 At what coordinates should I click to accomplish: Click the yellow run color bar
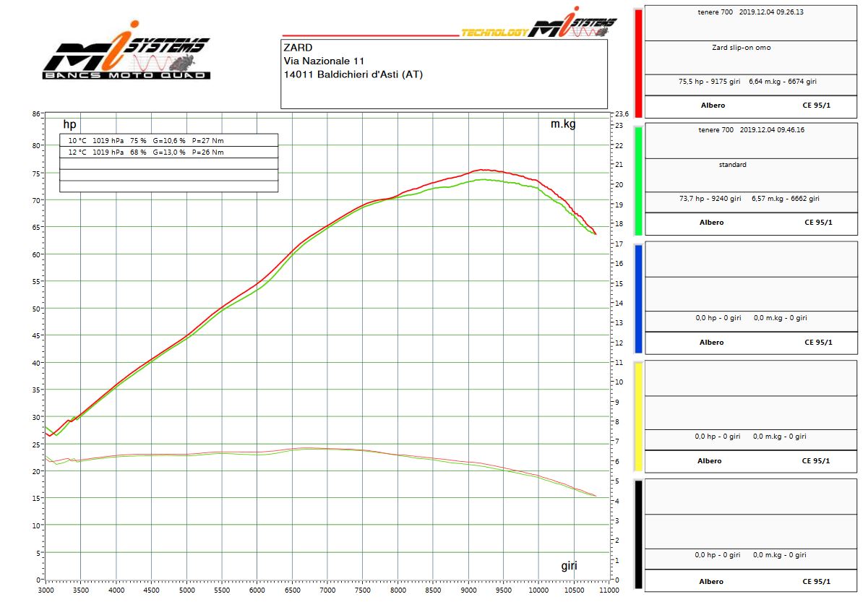(x=638, y=417)
